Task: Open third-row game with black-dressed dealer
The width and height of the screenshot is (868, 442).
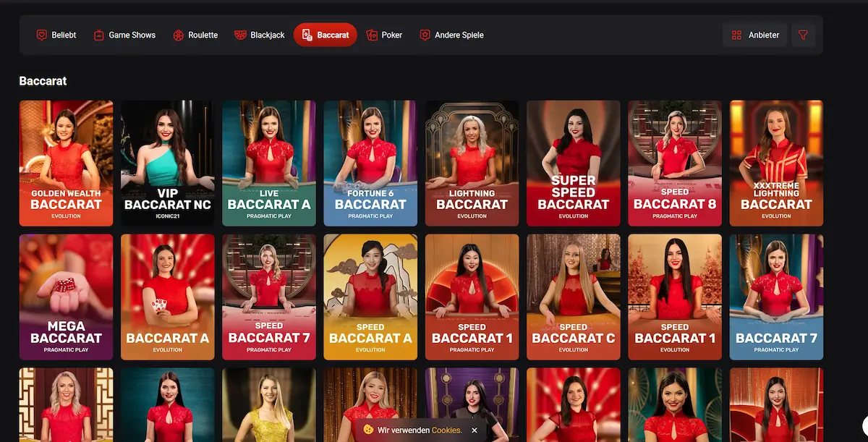Action: (x=472, y=405)
